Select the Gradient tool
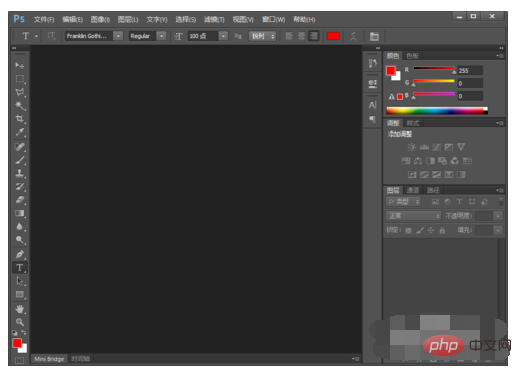The height and width of the screenshot is (378, 522). [20, 213]
